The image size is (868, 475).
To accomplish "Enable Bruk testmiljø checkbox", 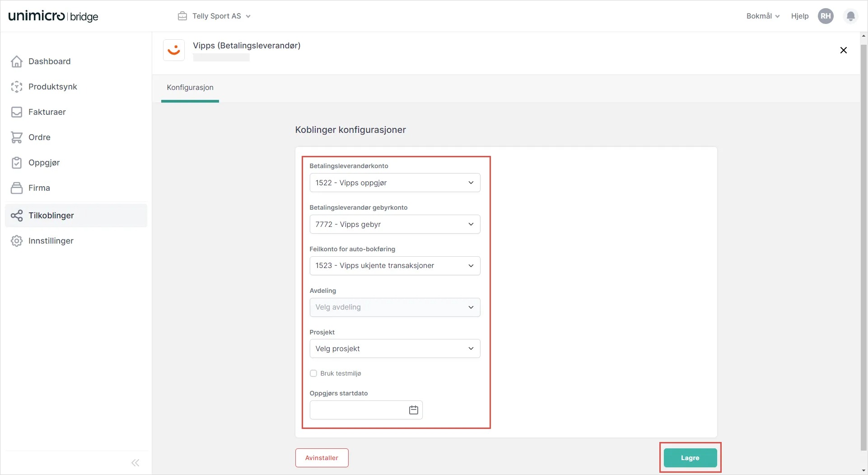I will click(x=313, y=373).
